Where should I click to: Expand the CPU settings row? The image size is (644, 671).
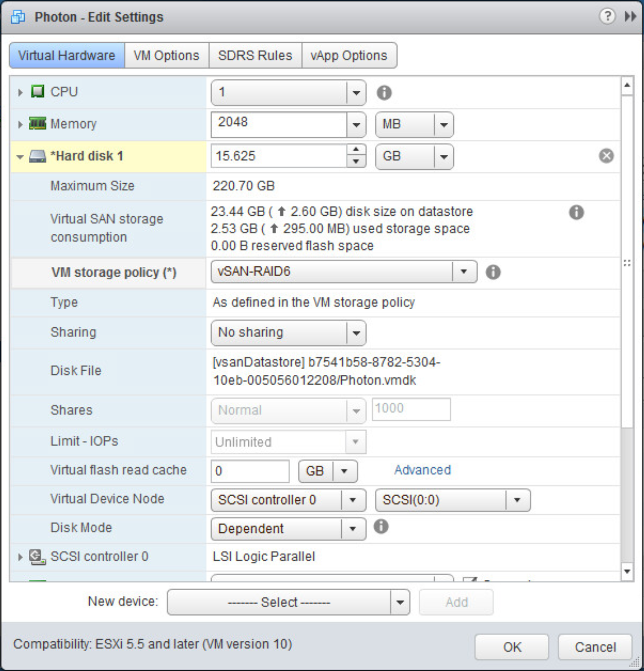(20, 93)
